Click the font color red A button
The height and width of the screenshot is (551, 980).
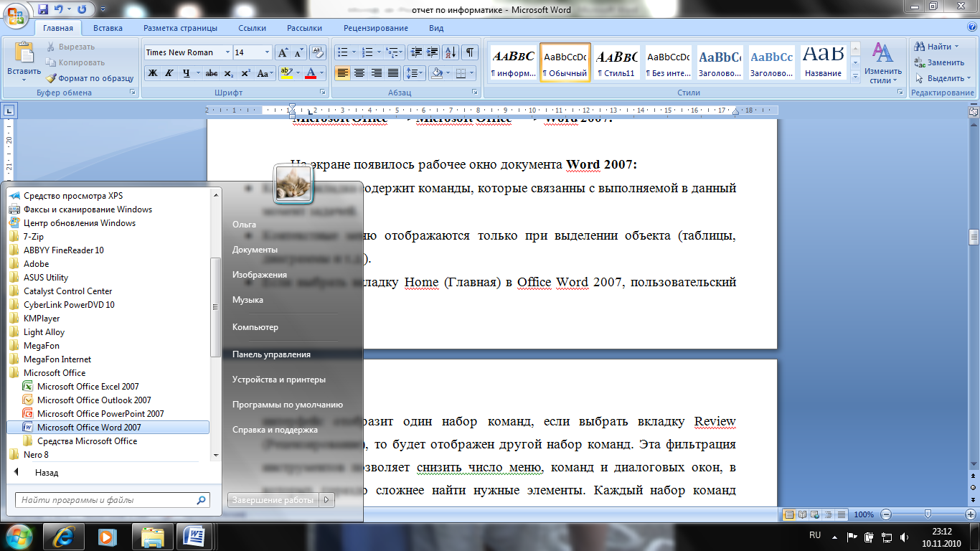tap(311, 73)
